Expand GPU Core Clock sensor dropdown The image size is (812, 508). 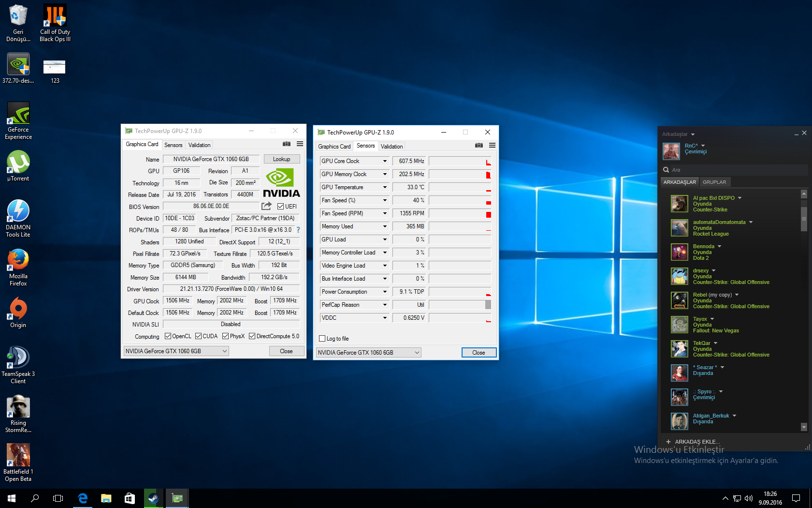(385, 161)
